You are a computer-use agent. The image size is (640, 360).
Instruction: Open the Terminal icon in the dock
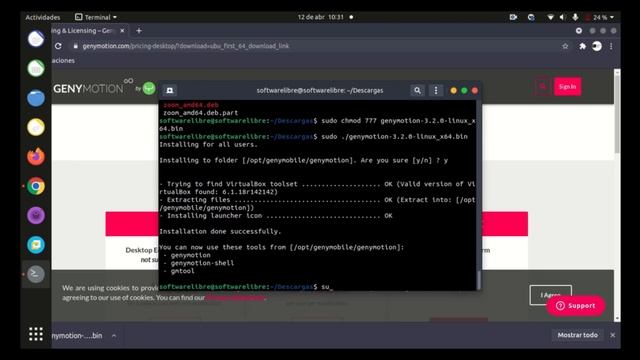(x=36, y=274)
